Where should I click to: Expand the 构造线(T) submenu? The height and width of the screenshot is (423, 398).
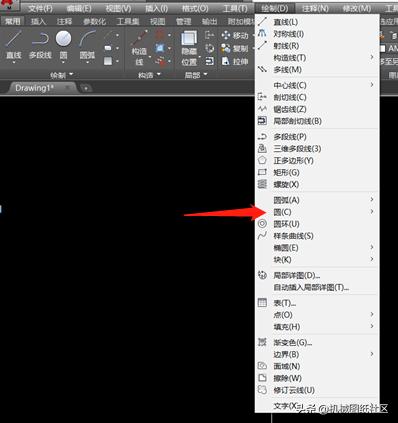pyautogui.click(x=317, y=58)
